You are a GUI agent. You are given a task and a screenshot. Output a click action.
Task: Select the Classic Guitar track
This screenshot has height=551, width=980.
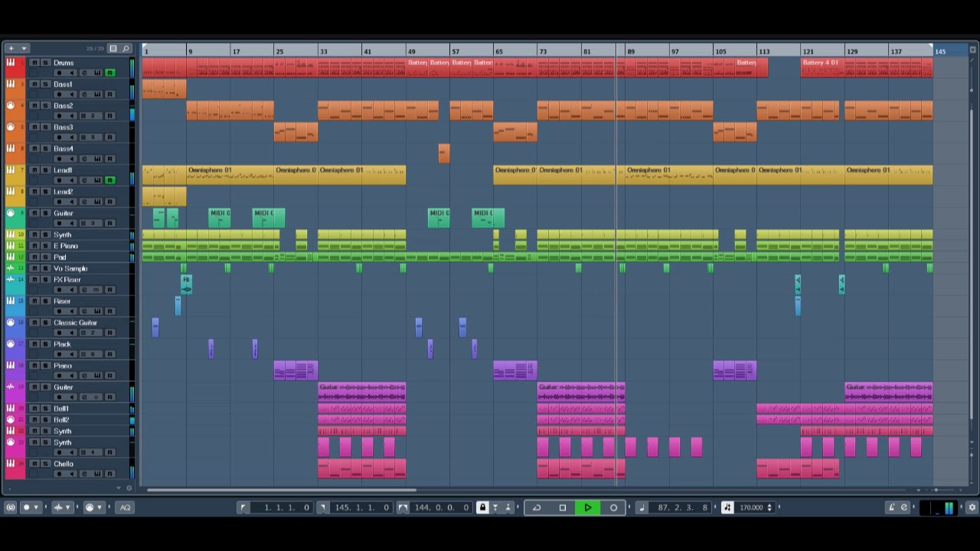[x=75, y=322]
